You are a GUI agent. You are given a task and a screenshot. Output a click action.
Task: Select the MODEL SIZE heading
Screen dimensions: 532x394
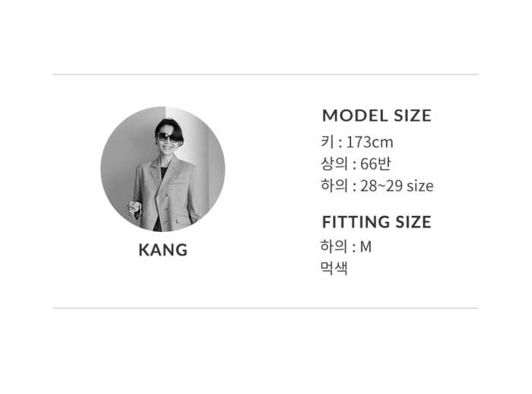pos(377,116)
